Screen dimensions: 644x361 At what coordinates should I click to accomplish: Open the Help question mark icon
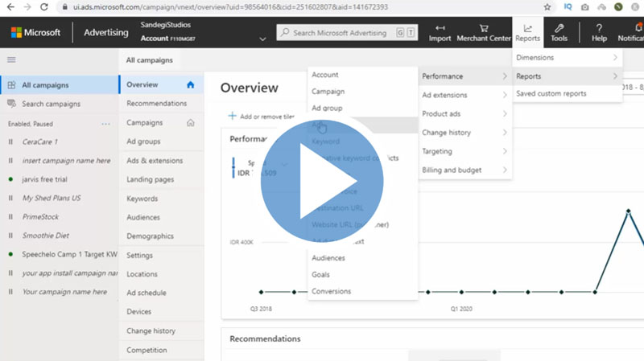599,28
